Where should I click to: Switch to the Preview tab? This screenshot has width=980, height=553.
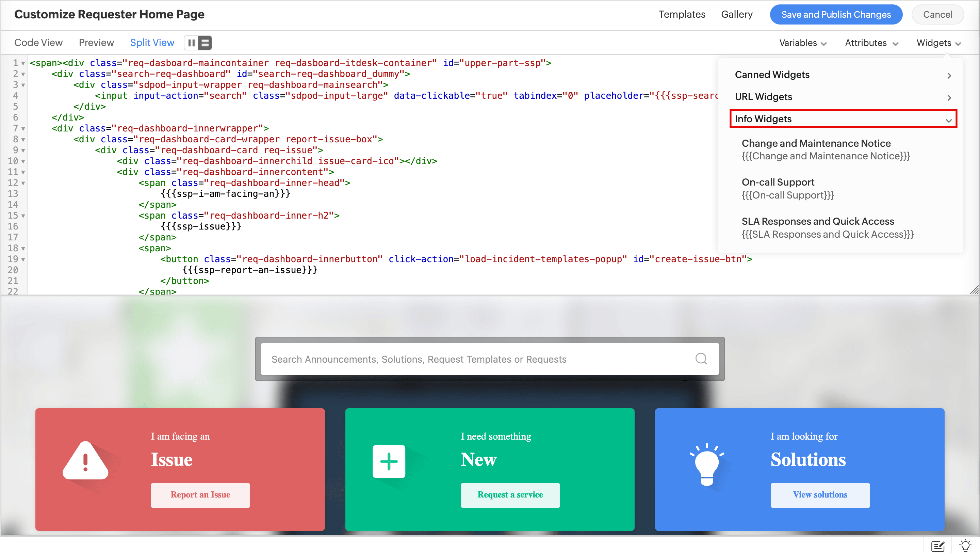(96, 43)
